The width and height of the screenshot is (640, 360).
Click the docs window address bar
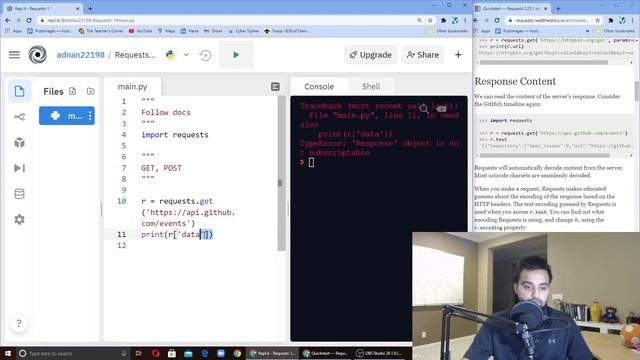(x=553, y=20)
